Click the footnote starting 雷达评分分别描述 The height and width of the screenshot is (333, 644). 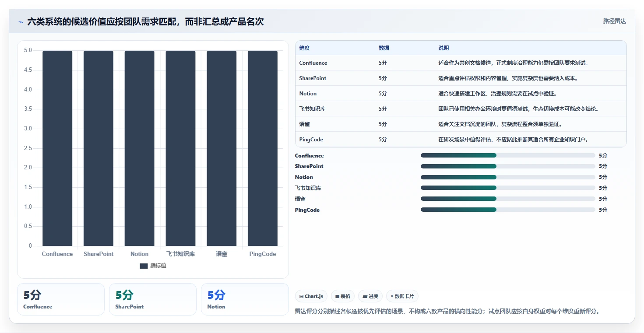pyautogui.click(x=447, y=312)
